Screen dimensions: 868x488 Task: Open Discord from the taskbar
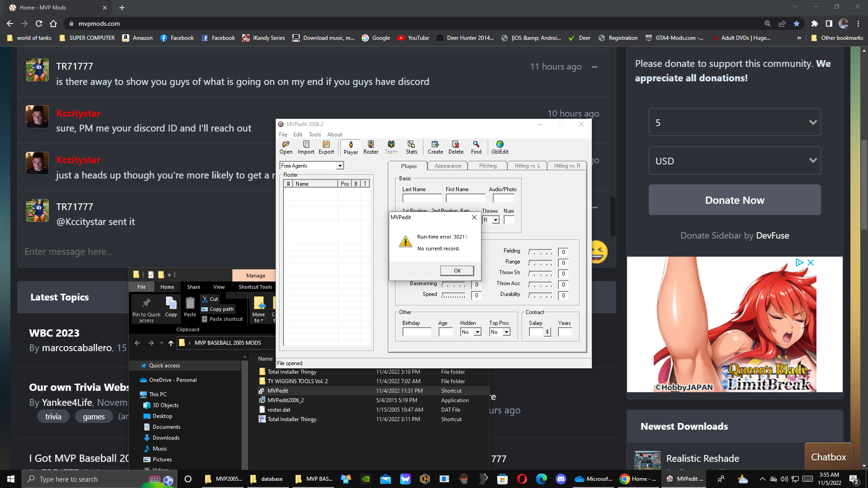(561, 479)
